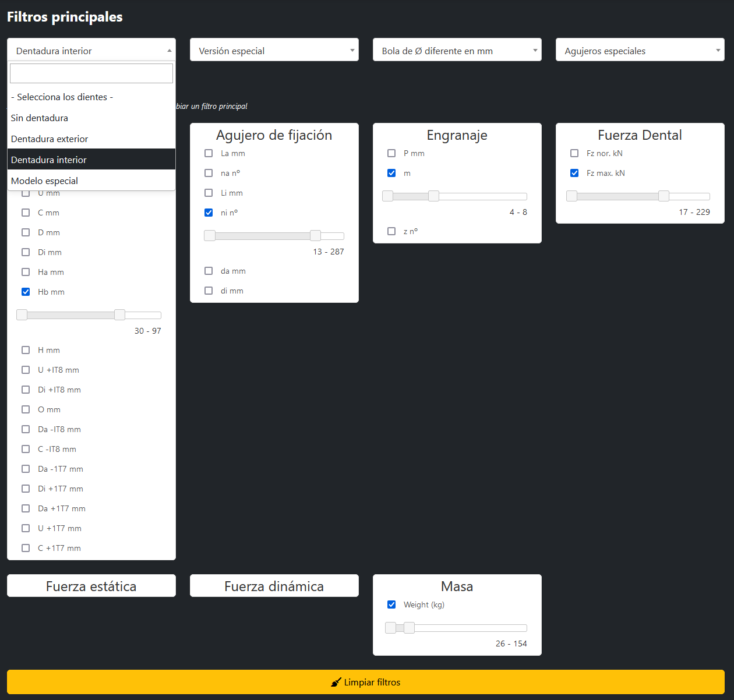This screenshot has width=734, height=700.
Task: Open the 'Versión especial' dropdown
Action: (x=274, y=51)
